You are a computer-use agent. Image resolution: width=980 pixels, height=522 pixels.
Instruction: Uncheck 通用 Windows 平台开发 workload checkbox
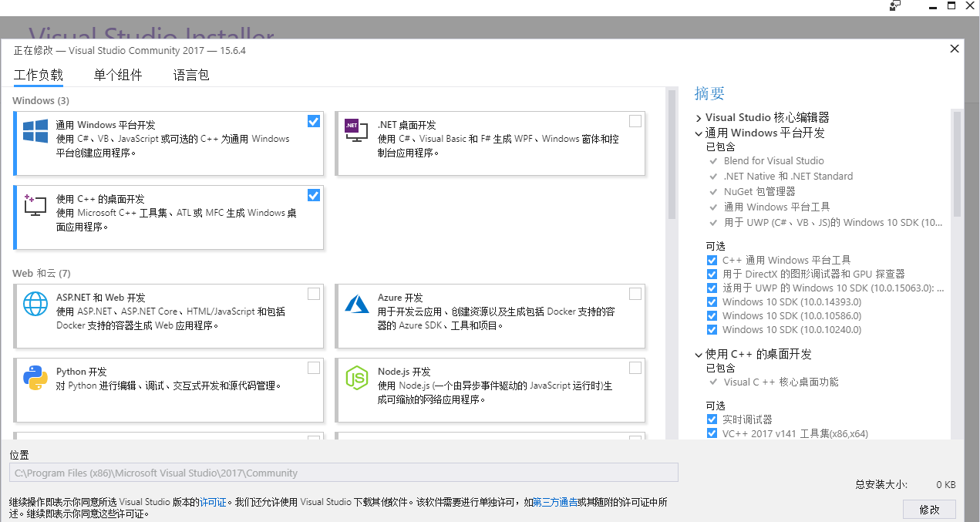coord(314,121)
